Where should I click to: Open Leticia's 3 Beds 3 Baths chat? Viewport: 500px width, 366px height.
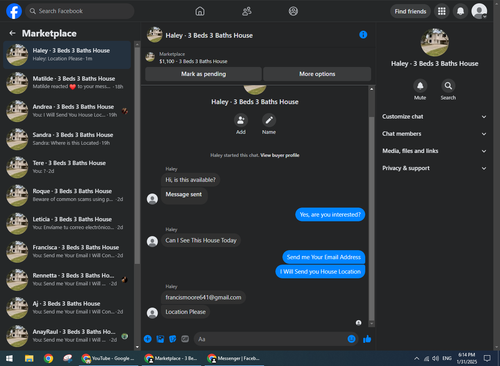click(x=67, y=223)
